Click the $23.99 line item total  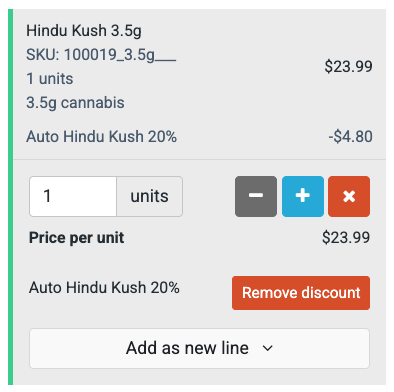[x=348, y=66]
